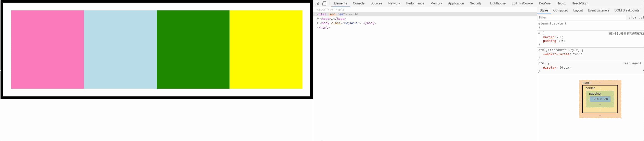Click the ellipsis beside html tag
This screenshot has height=141, width=644.
pos(315,14)
